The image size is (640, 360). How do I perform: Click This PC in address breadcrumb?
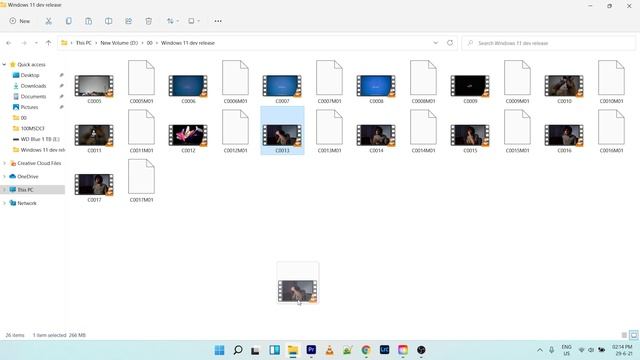[84, 43]
